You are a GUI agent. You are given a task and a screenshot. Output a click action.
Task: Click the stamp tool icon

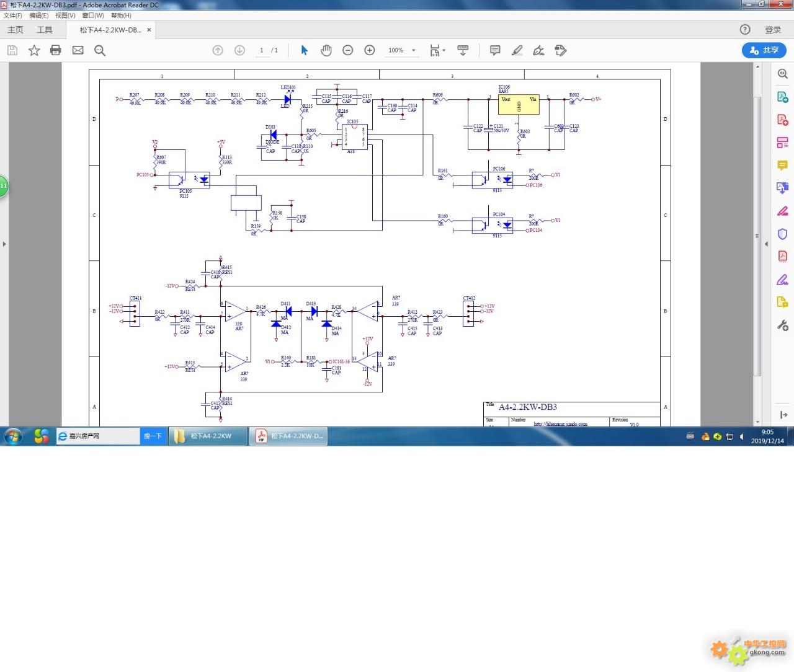561,50
